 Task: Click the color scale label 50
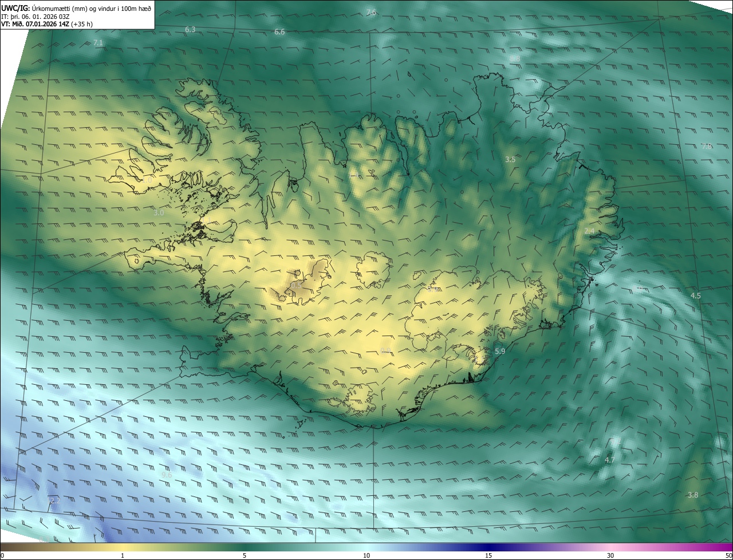click(728, 555)
